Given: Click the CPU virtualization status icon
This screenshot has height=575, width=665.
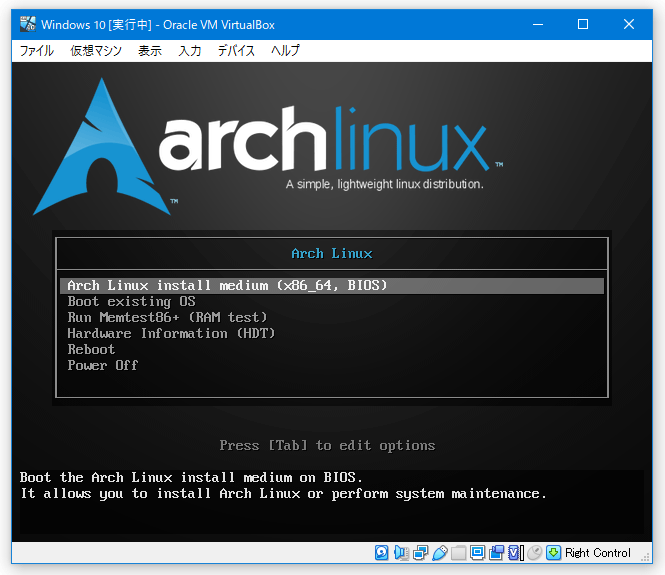Looking at the screenshot, I should (x=516, y=553).
